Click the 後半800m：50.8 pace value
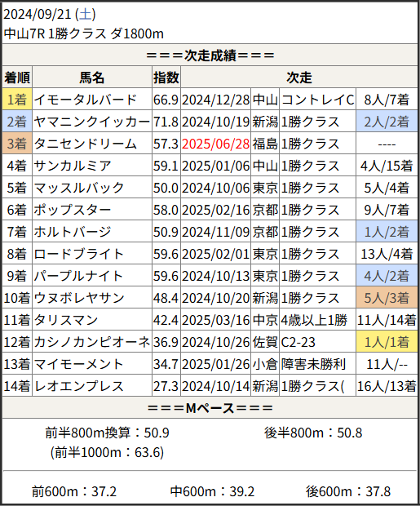 tap(313, 433)
